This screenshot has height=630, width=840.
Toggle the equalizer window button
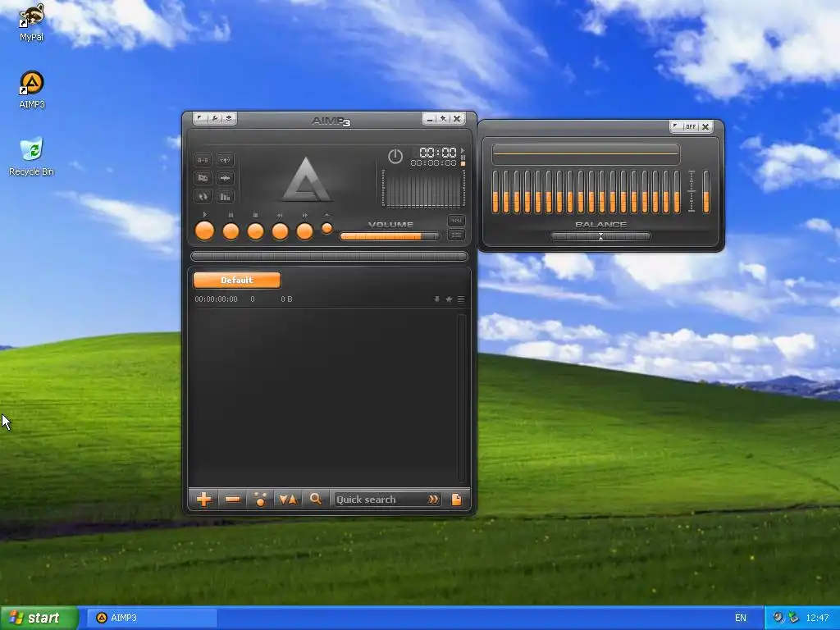click(456, 220)
